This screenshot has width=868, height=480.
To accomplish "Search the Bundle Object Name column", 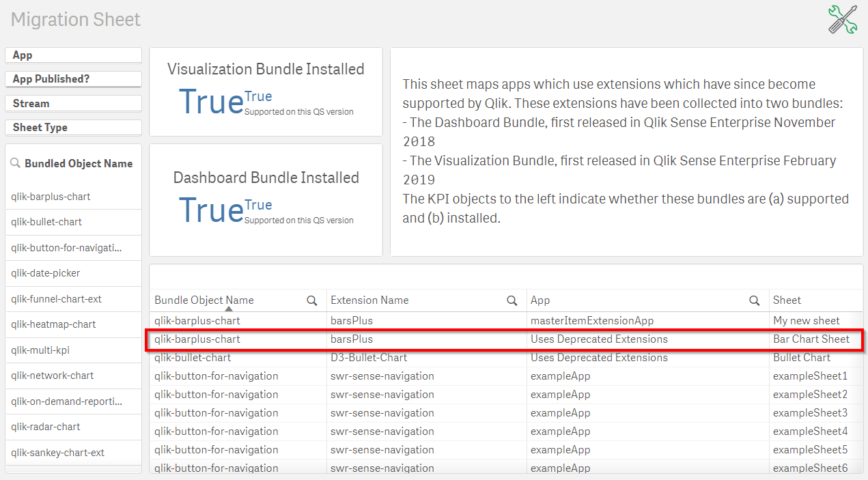I will coord(312,300).
